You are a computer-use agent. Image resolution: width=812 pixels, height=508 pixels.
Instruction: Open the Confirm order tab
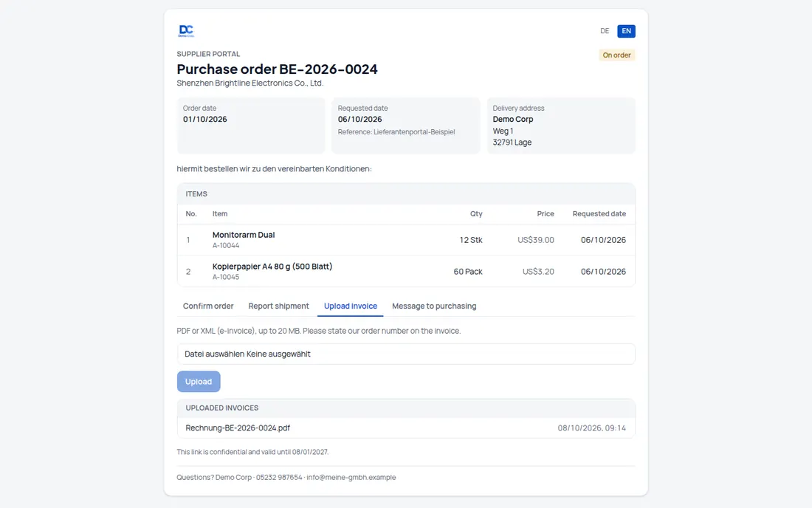[208, 306]
